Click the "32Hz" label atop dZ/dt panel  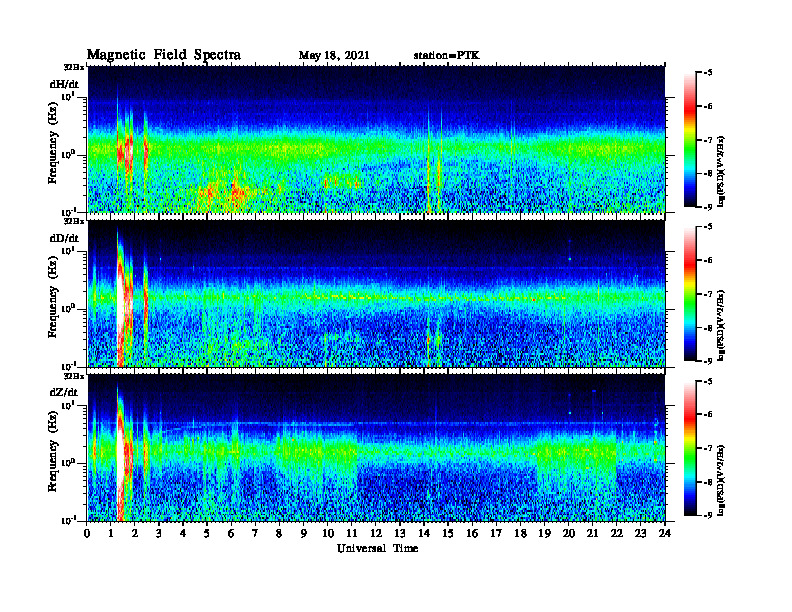pyautogui.click(x=74, y=376)
